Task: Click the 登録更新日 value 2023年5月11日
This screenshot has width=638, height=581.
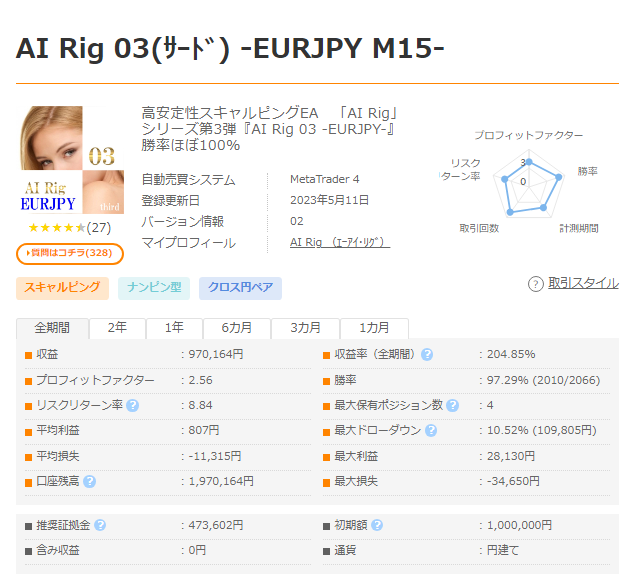Action: pyautogui.click(x=330, y=200)
